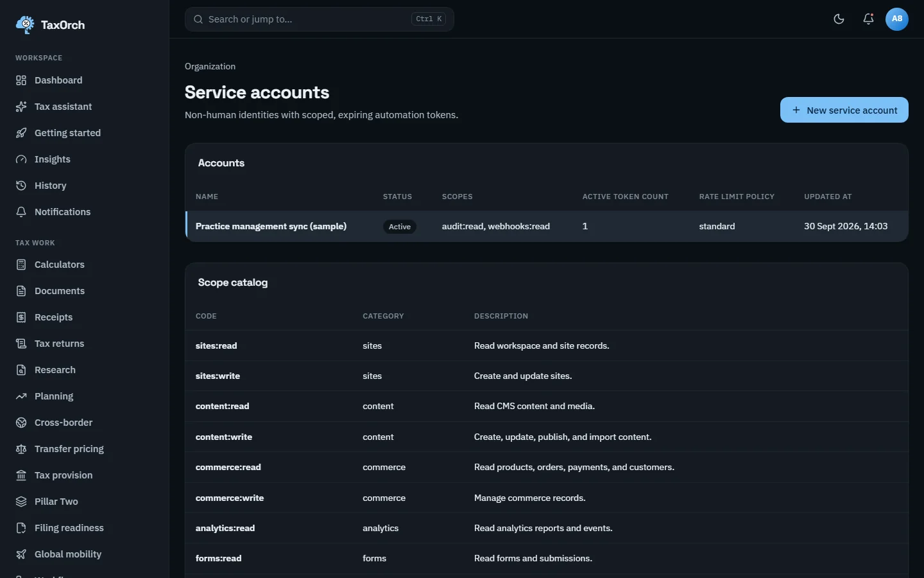924x578 pixels.
Task: Open Dashboard grid icon in sidebar
Action: [x=21, y=80]
